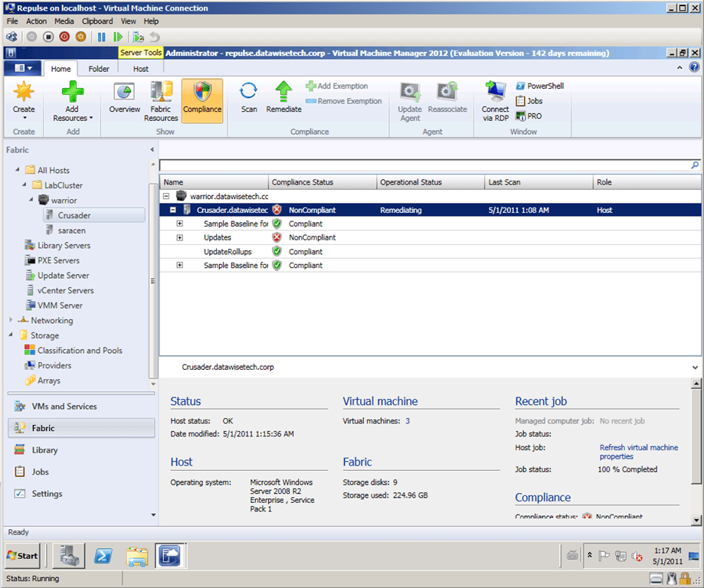The image size is (704, 588).
Task: Click the Create star icon in ribbon
Action: (x=24, y=92)
